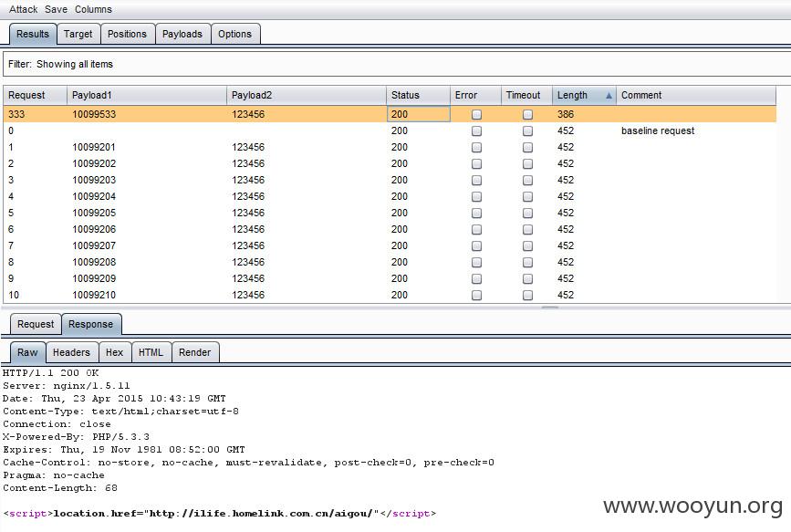Sort by Error column header

(x=474, y=95)
